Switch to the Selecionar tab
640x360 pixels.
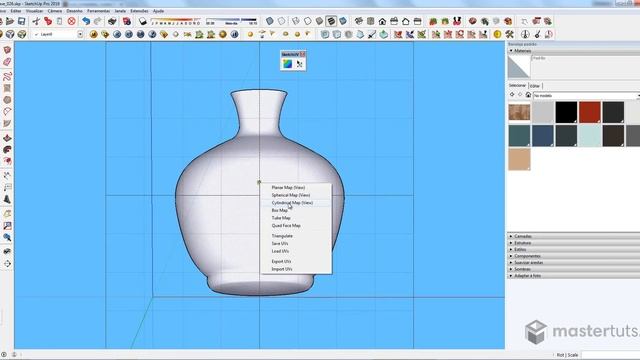click(x=517, y=86)
